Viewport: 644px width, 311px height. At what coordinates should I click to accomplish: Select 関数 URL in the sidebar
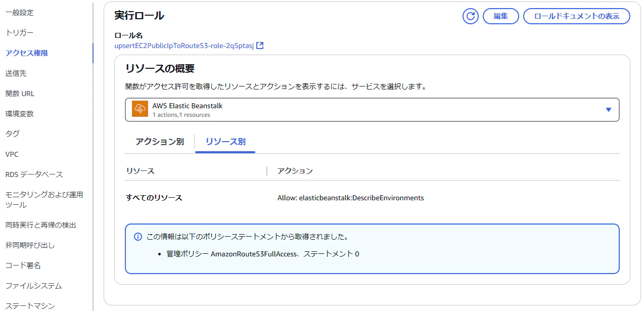20,94
